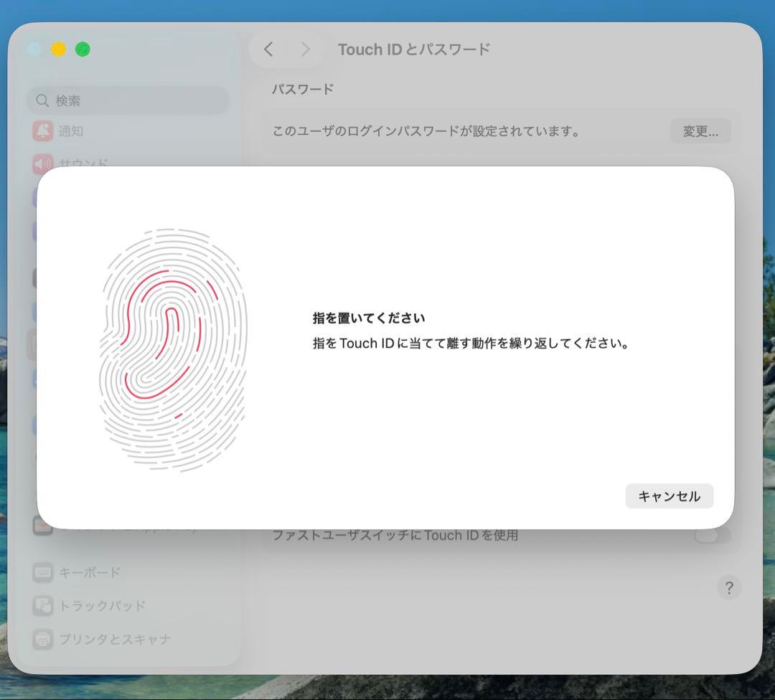Go forward using the right chevron
This screenshot has height=700, width=775.
click(305, 49)
